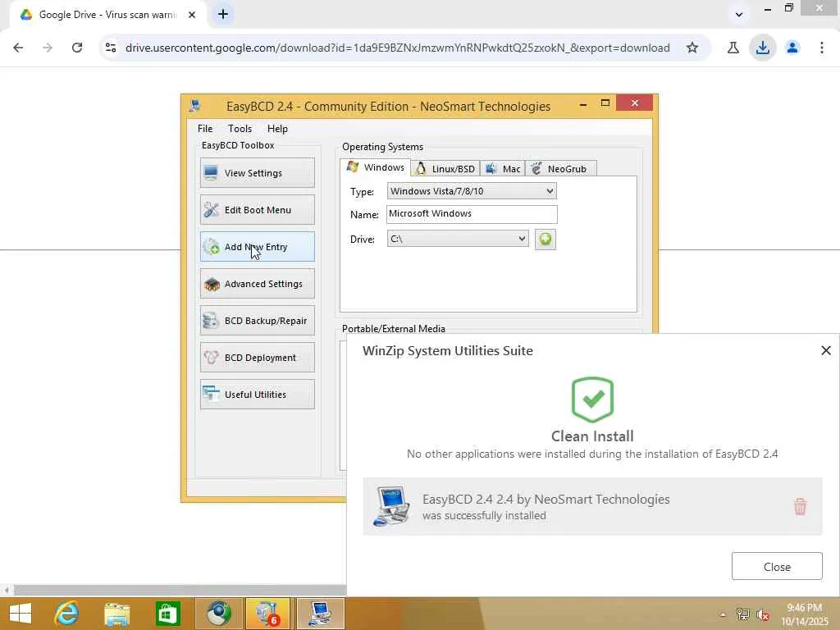The image size is (840, 630).
Task: Switch to the Linux/BSD tab
Action: pyautogui.click(x=445, y=169)
